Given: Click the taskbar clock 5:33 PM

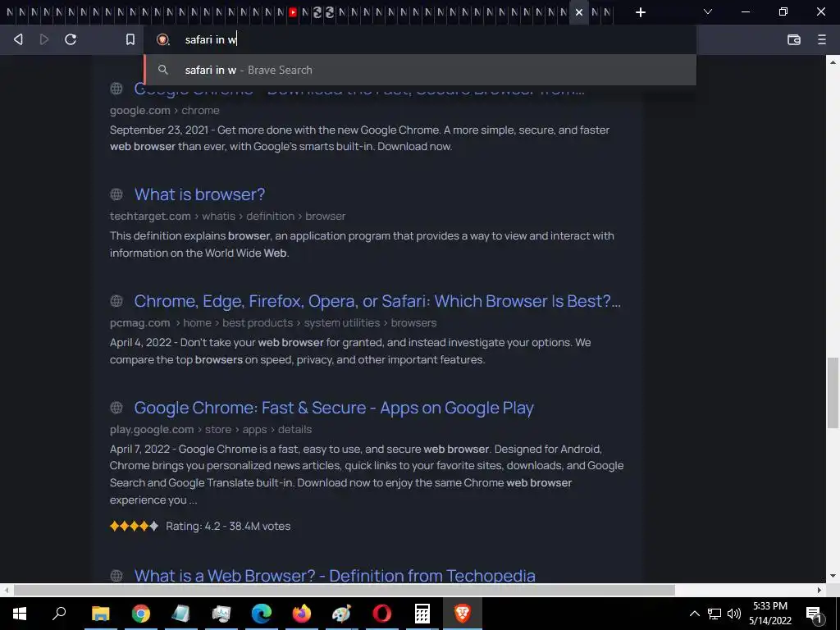Looking at the screenshot, I should (769, 606).
